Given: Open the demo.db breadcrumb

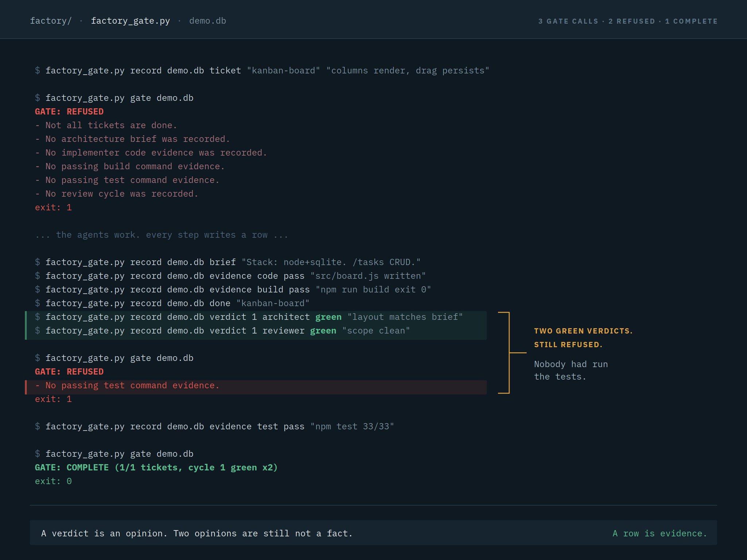Looking at the screenshot, I should 208,21.
